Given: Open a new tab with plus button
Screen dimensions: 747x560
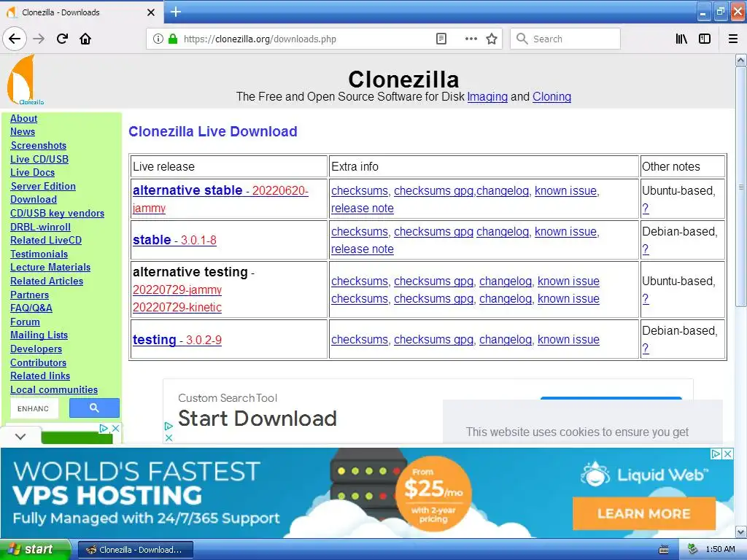Looking at the screenshot, I should point(176,12).
